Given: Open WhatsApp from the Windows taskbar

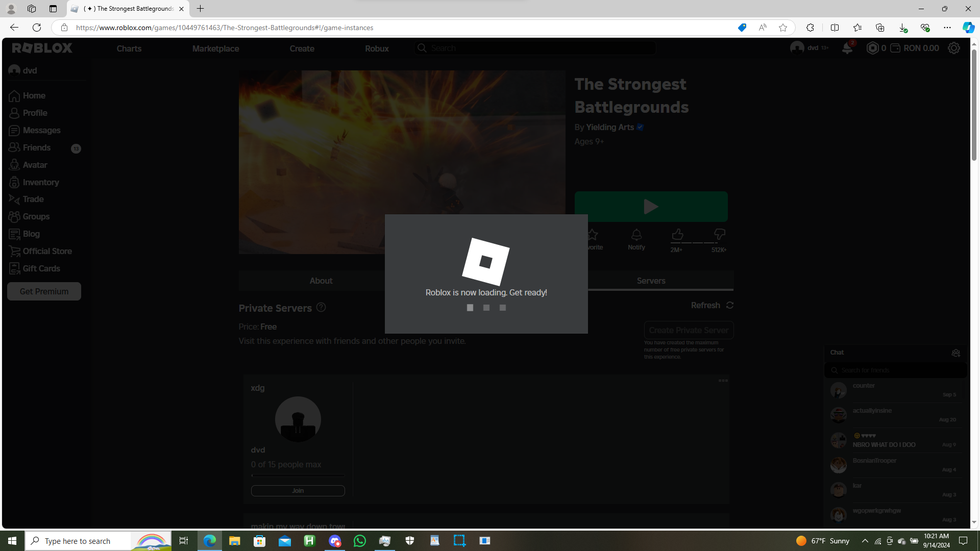Looking at the screenshot, I should click(x=359, y=541).
